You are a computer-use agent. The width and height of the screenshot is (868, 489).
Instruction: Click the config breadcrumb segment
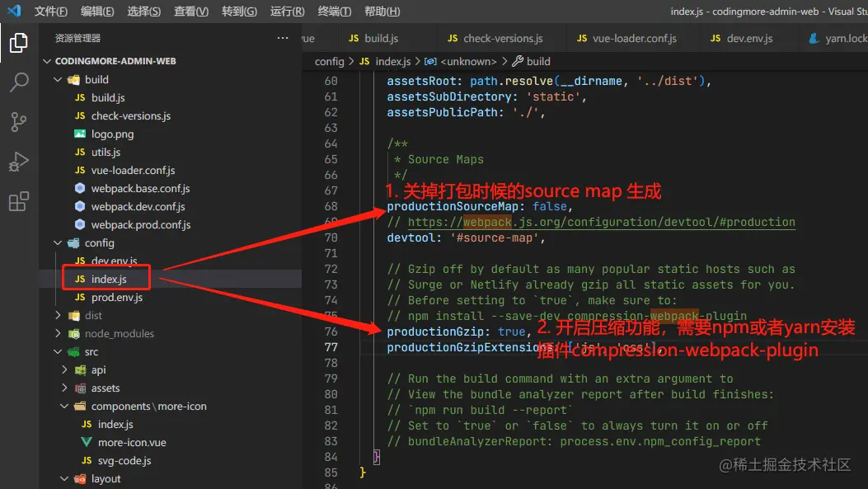coord(330,61)
